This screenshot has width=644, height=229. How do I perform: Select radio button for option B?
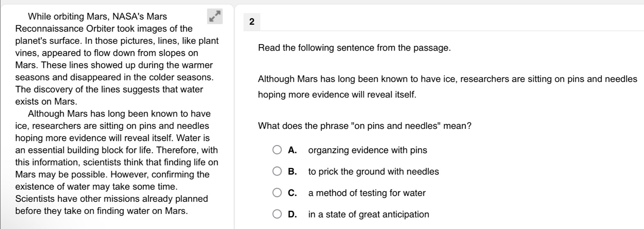pyautogui.click(x=277, y=171)
